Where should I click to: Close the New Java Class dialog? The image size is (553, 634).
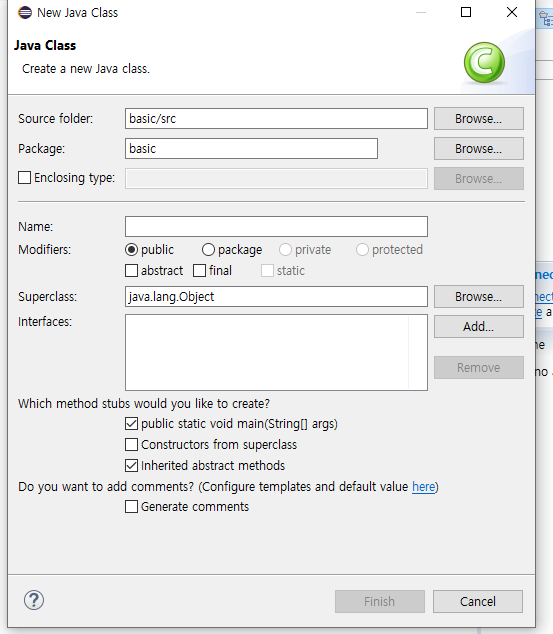pos(512,12)
